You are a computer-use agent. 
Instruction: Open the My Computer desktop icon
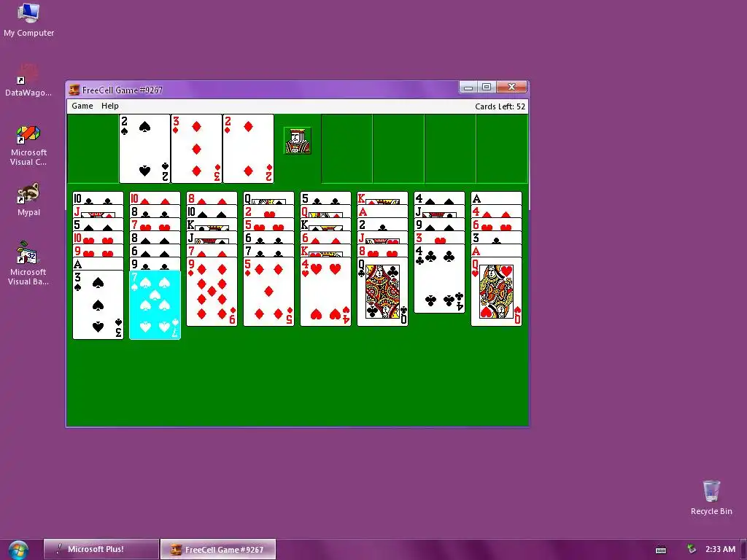click(x=28, y=20)
